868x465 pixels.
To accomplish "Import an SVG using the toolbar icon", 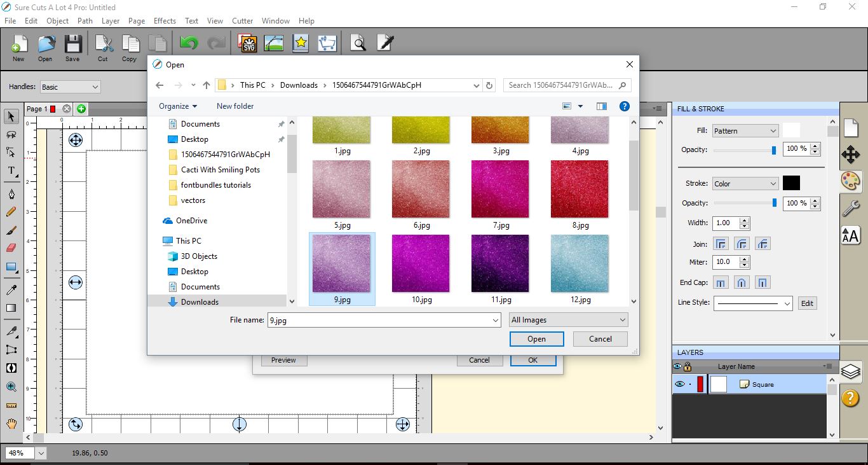I will [x=247, y=43].
